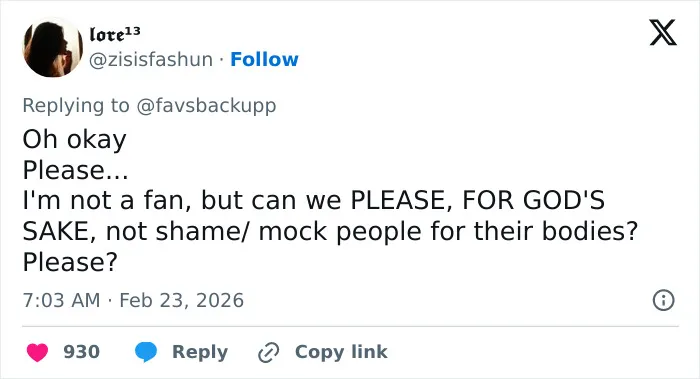Click the tweet line mentioning FOR GOD'S
700x379 pixels.
click(314, 200)
